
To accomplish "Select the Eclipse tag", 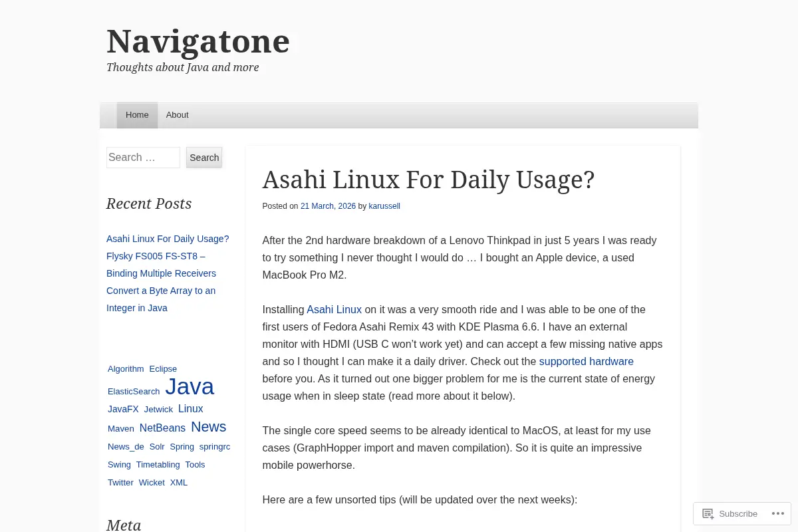I will 163,368.
